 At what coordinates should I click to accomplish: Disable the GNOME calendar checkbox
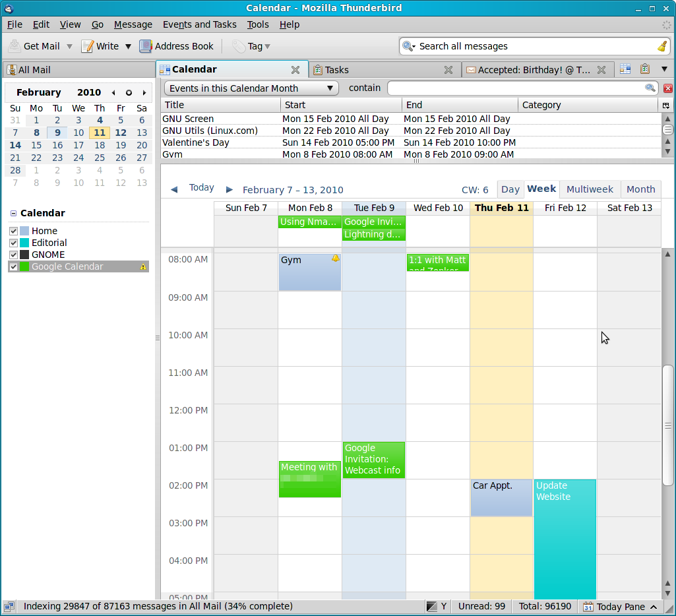(x=13, y=255)
